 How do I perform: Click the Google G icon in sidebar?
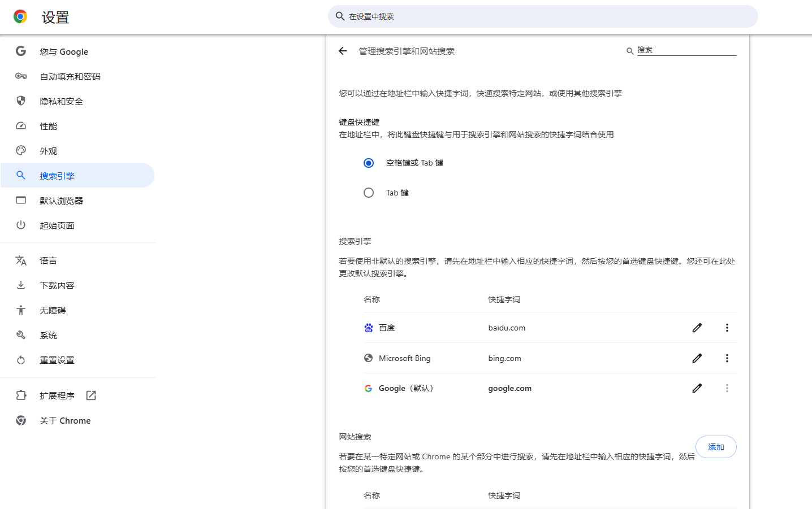pyautogui.click(x=21, y=51)
